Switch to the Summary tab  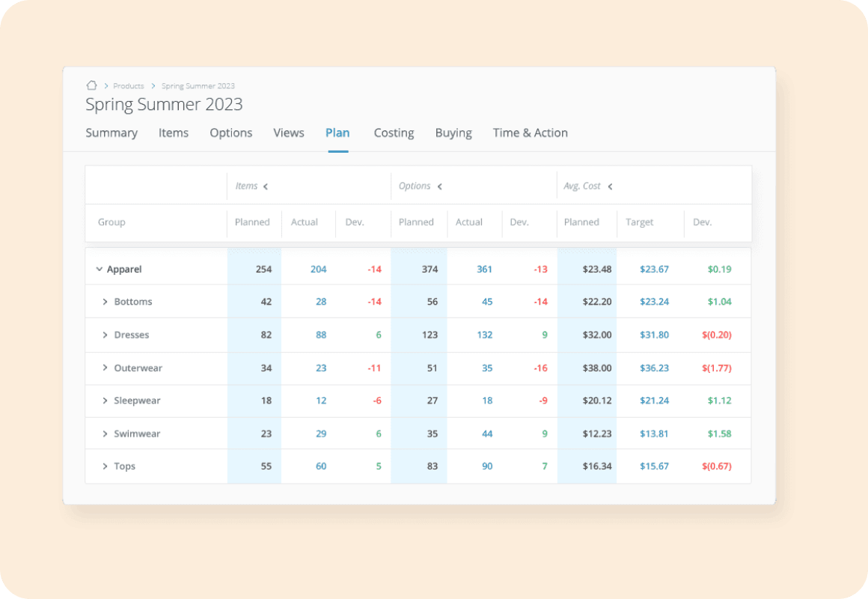[111, 133]
